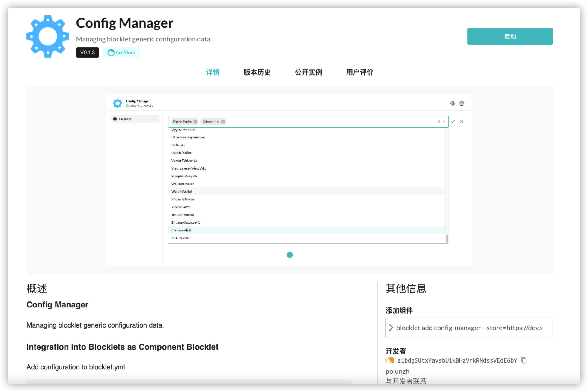Select the Language sidebar item
Image resolution: width=588 pixels, height=392 pixels.
point(135,119)
